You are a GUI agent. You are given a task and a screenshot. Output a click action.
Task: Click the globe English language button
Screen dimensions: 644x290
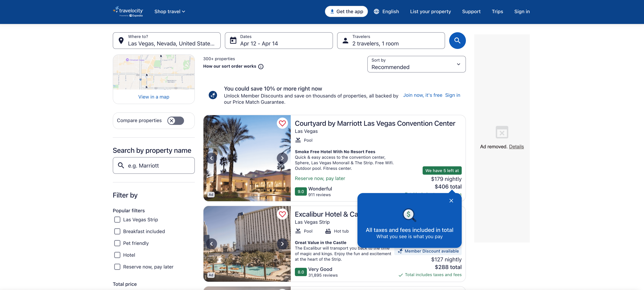coord(386,11)
